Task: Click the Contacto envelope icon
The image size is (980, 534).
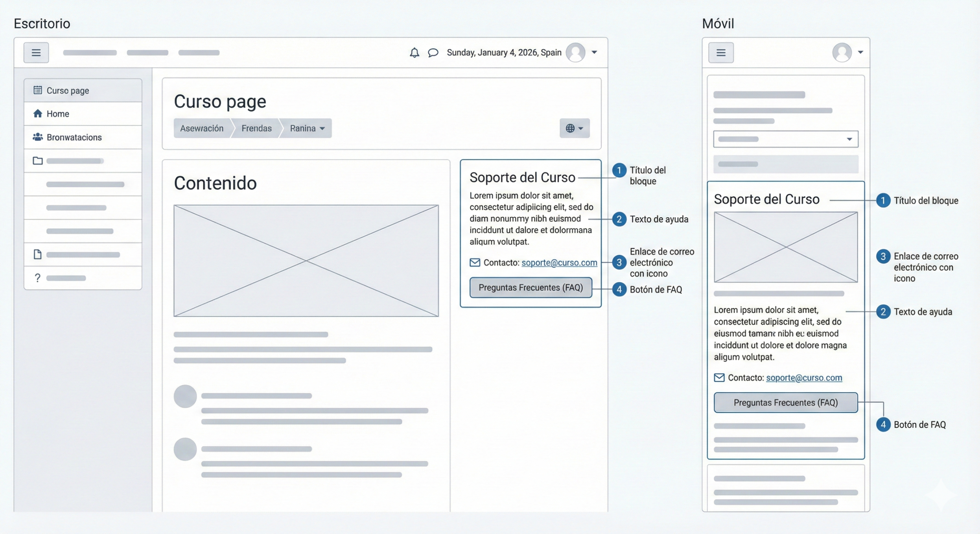Action: (474, 263)
